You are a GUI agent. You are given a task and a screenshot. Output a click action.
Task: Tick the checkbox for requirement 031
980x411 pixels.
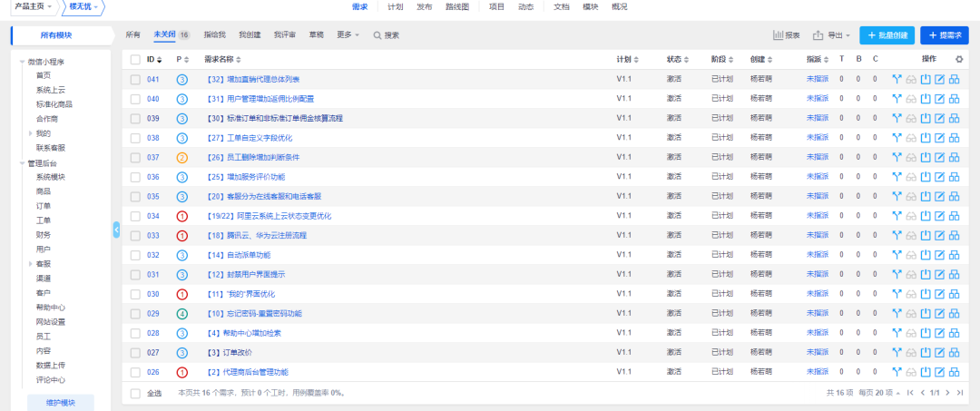(x=135, y=274)
